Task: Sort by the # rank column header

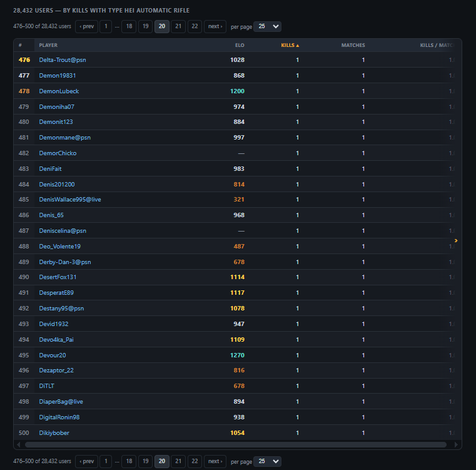Action: (20, 45)
